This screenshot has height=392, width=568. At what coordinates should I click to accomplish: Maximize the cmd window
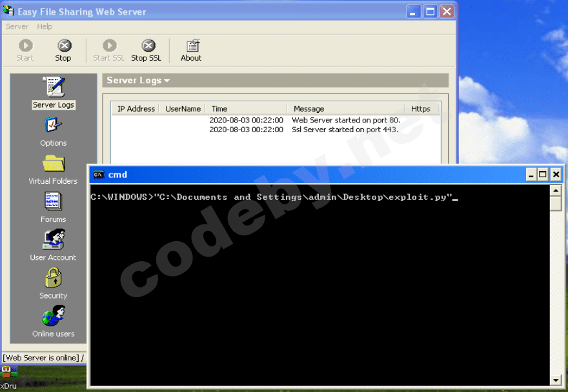coord(543,175)
